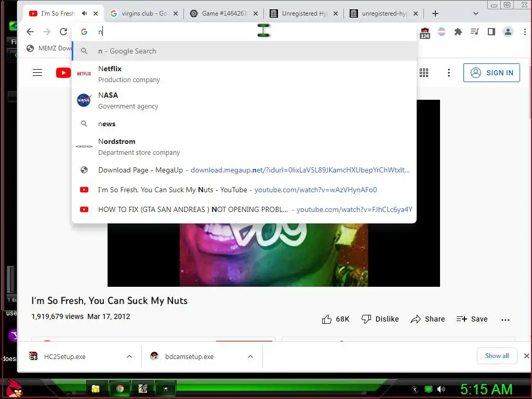Open the extension icon with the 124 badge
Viewport: 532px width, 399px height.
[425, 33]
